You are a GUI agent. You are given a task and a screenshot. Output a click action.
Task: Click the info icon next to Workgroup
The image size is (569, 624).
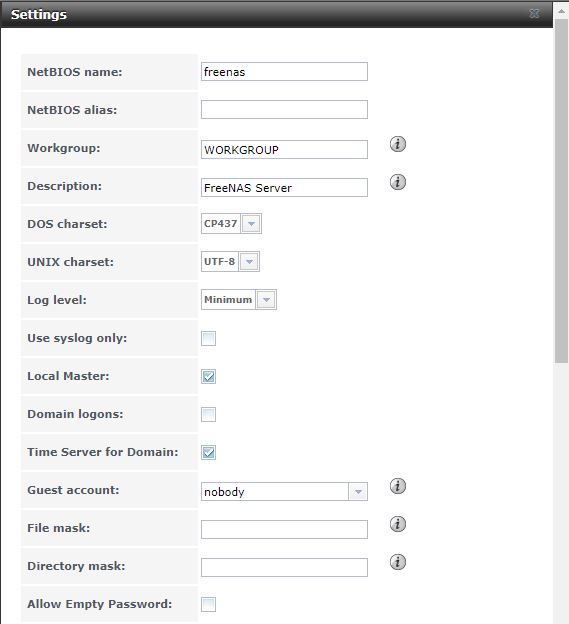pyautogui.click(x=398, y=144)
